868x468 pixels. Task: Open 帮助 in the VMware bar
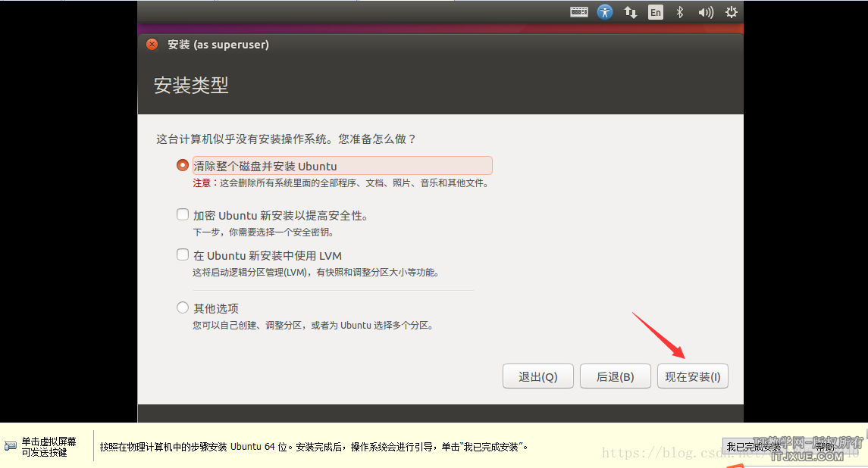tap(825, 447)
